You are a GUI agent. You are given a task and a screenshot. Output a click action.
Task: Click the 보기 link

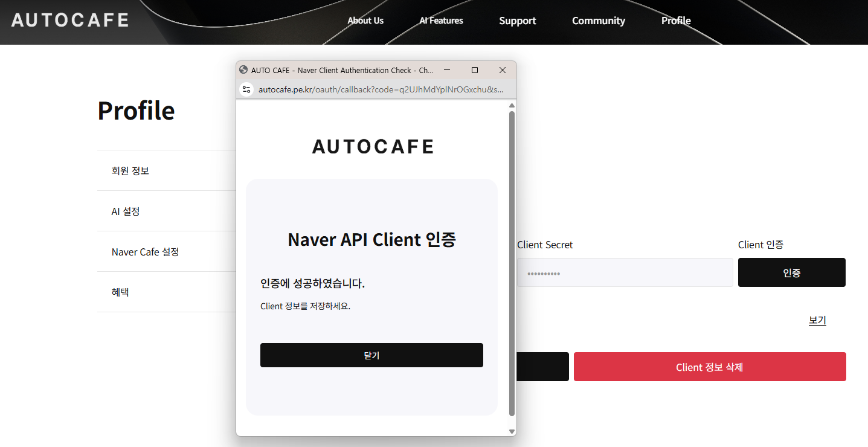click(817, 320)
